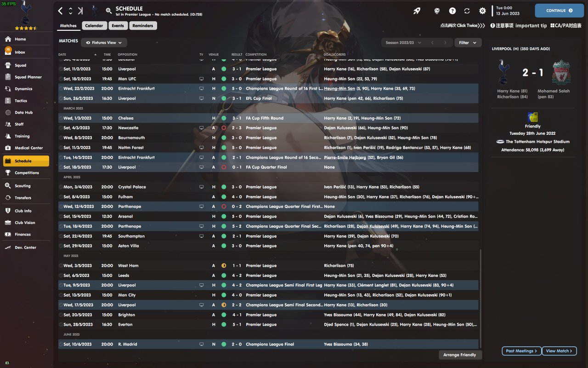Expand the Filter dropdown
This screenshot has width=588, height=368.
point(468,43)
